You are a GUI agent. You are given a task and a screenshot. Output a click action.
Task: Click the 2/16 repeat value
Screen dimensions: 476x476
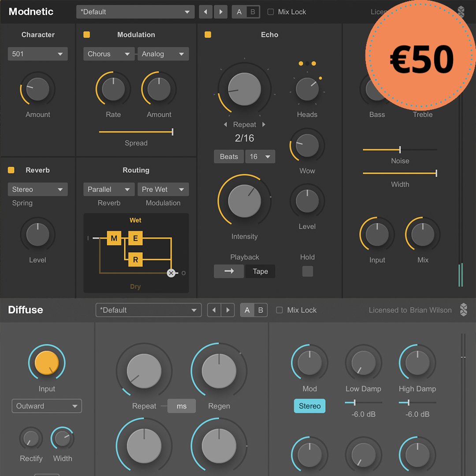click(x=244, y=138)
